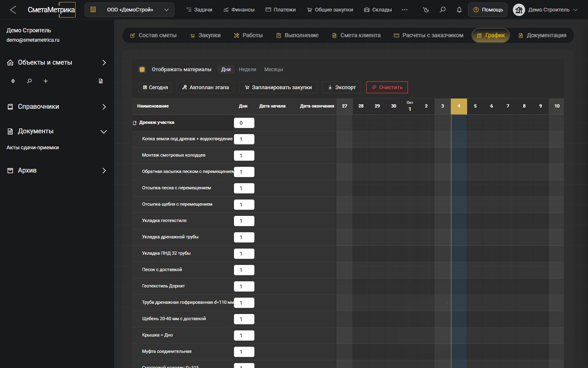Switch to Расчеты с заказчиком tab
The width and height of the screenshot is (588, 368).
428,36
